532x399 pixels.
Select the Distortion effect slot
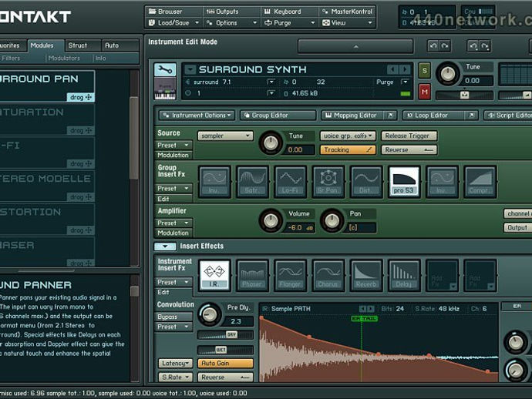[366, 182]
